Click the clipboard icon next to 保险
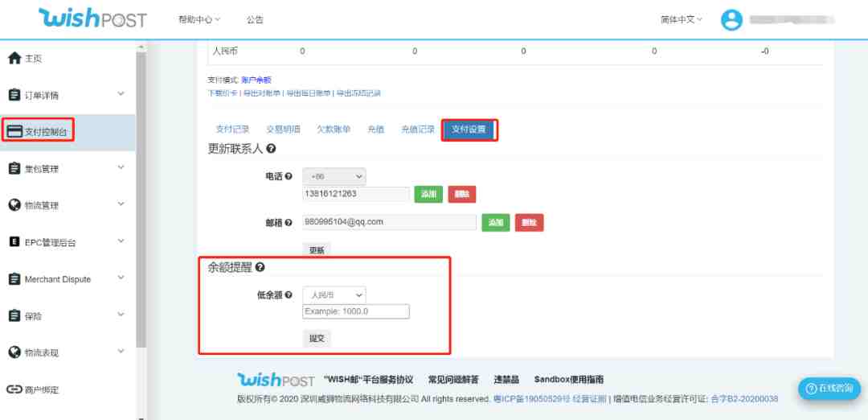 [14, 316]
